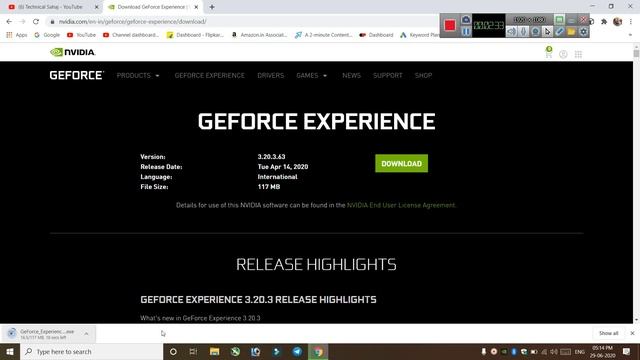Open the Google bookmark

[x=47, y=35]
